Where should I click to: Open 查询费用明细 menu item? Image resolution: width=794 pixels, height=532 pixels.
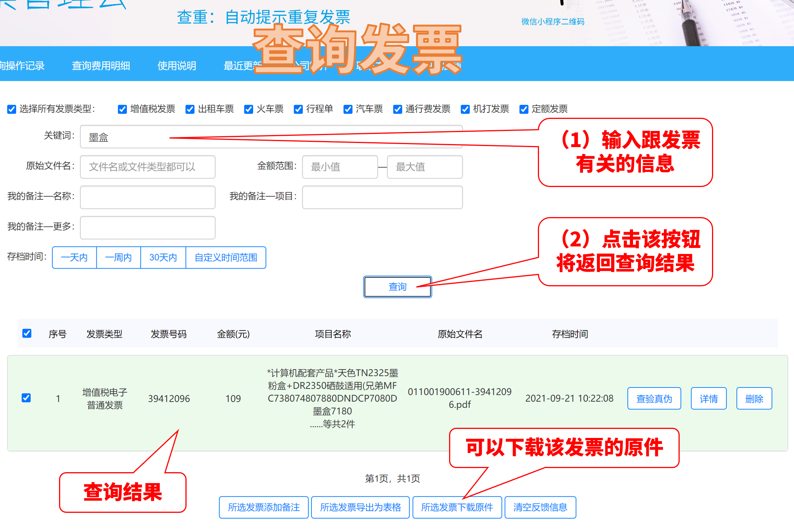[101, 66]
